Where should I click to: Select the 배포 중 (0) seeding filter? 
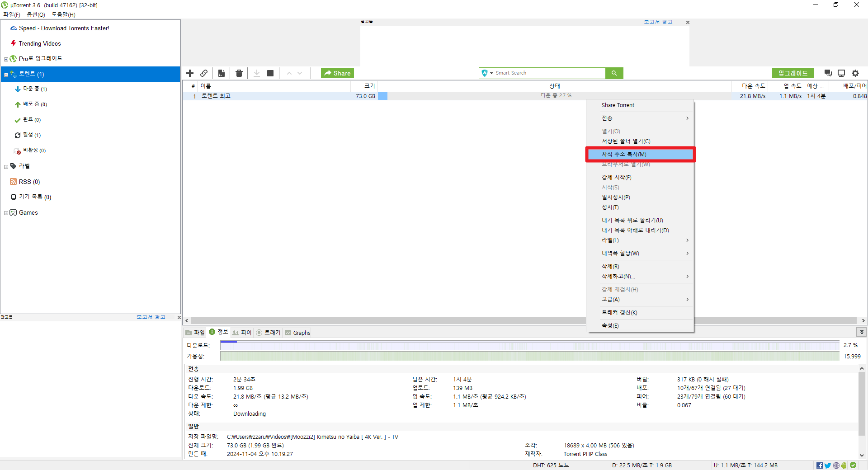(x=31, y=104)
